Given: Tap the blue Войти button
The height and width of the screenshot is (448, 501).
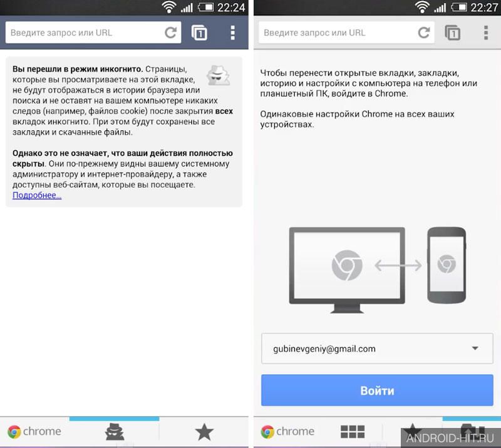Looking at the screenshot, I should (x=377, y=390).
